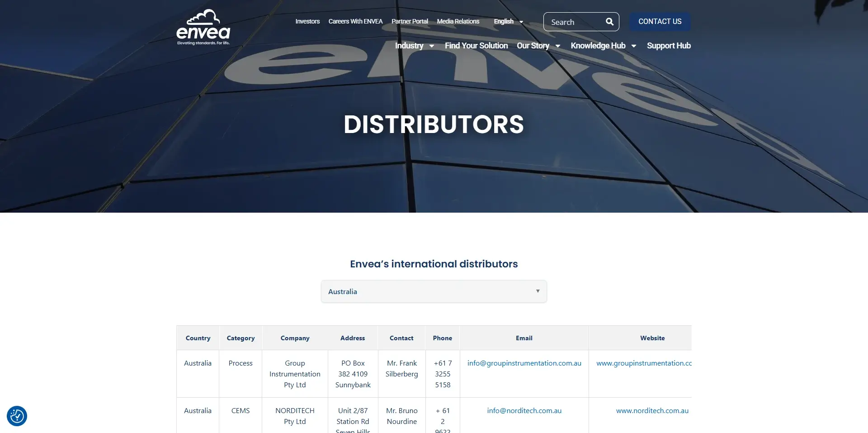Open the Media Relations link

pos(458,21)
